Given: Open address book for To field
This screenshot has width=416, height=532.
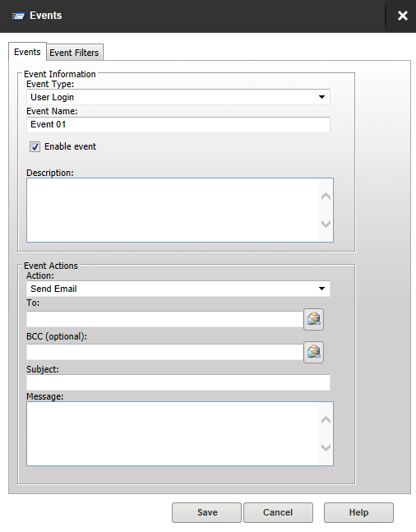Looking at the screenshot, I should point(313,319).
